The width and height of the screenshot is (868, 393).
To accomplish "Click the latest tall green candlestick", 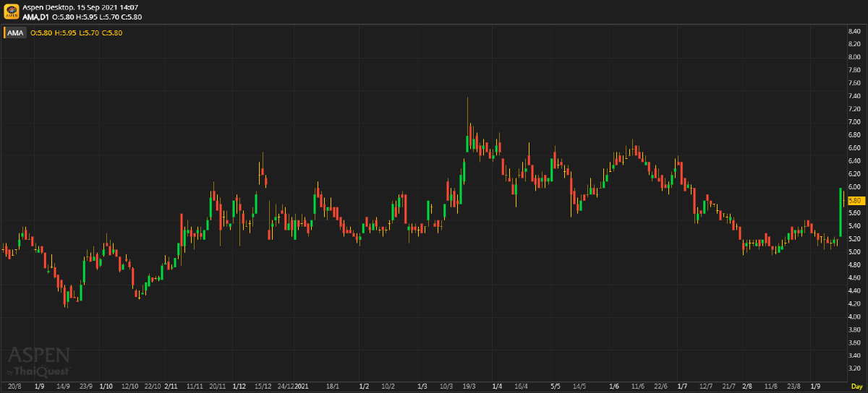I will pyautogui.click(x=839, y=212).
